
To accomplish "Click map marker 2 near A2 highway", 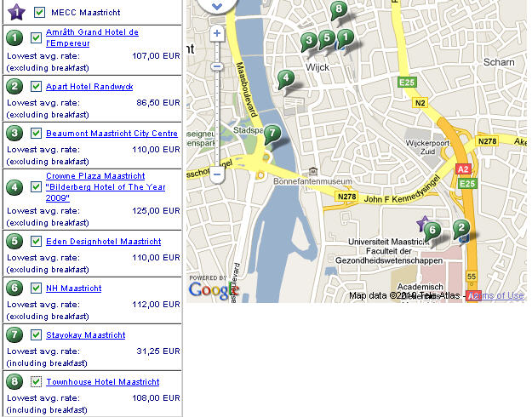I will tap(461, 227).
